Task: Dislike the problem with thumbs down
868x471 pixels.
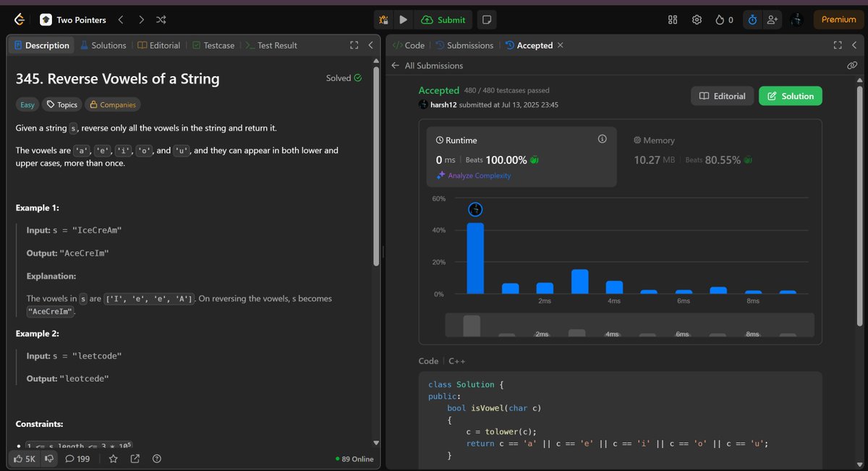Action: tap(48, 458)
